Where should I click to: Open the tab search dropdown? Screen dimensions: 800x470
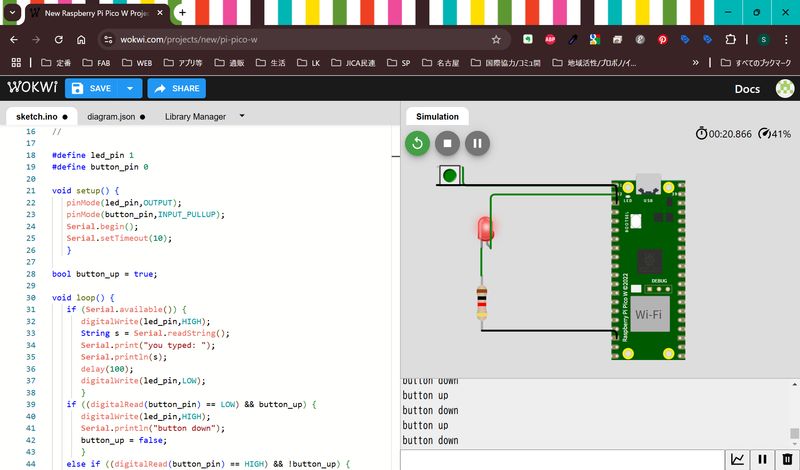12,13
